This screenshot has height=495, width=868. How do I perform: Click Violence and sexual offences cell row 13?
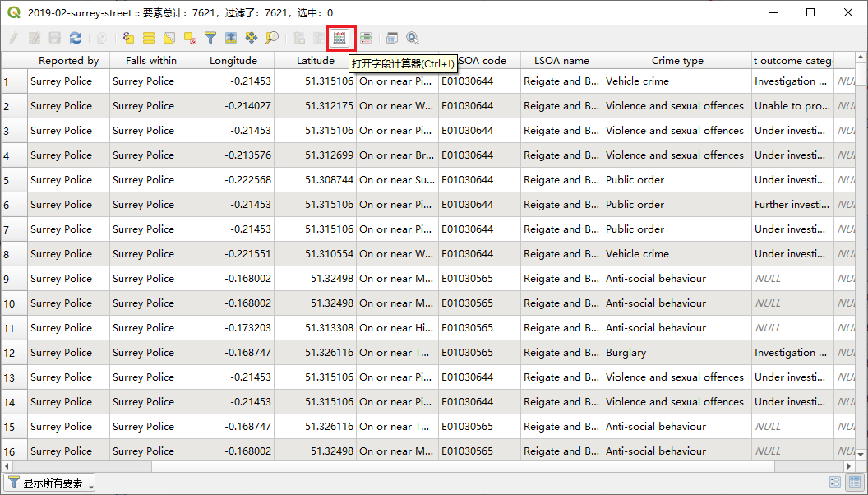tap(677, 377)
